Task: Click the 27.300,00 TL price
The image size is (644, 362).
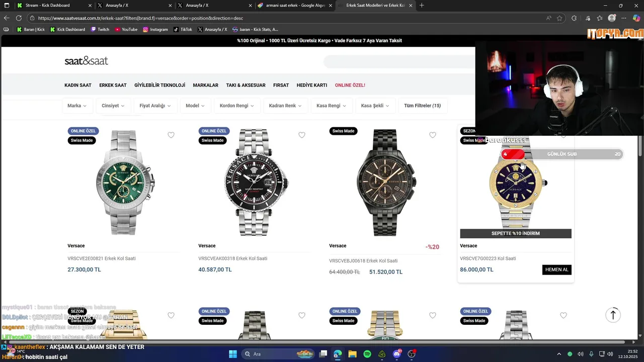Action: 84,269
